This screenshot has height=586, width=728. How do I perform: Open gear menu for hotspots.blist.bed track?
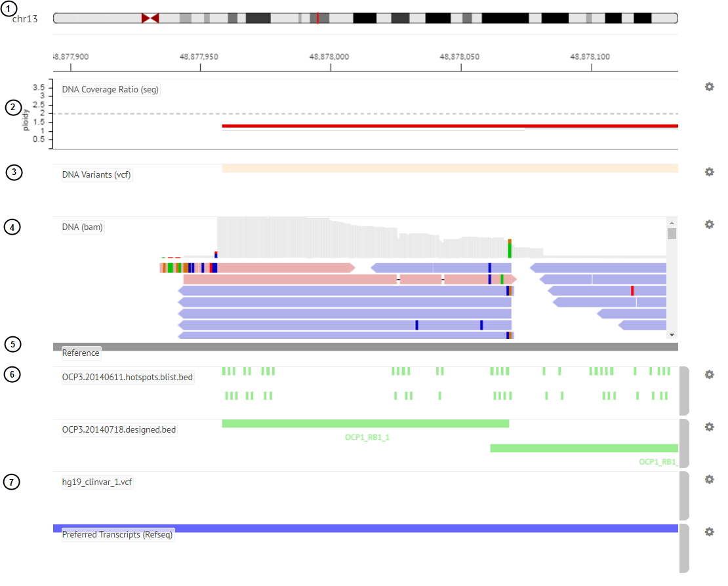(x=709, y=374)
